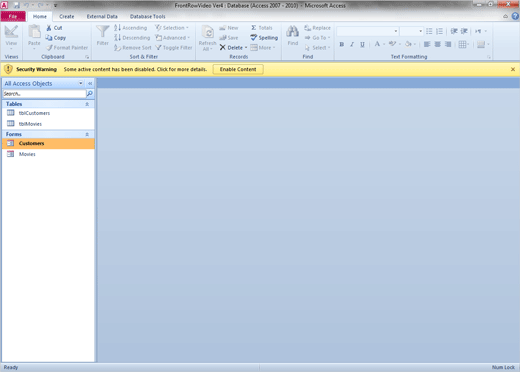The image size is (520, 372).
Task: Collapse the Forms group
Action: (87, 134)
